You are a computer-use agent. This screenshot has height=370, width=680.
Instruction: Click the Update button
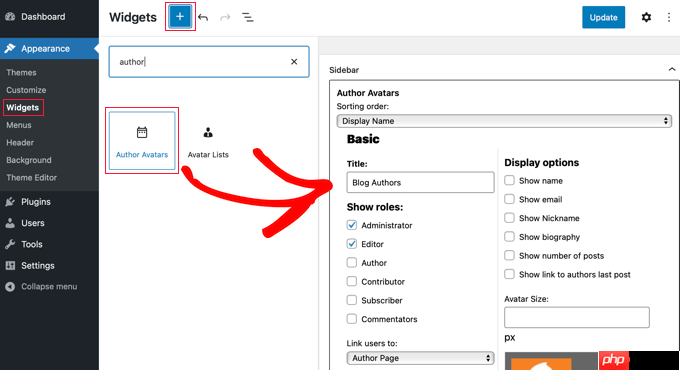(x=603, y=17)
